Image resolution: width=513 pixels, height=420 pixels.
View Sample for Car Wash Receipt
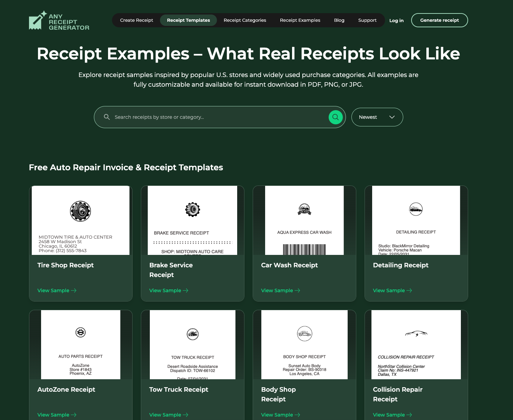tap(281, 290)
